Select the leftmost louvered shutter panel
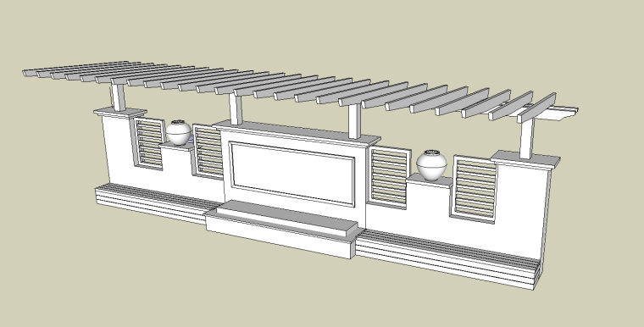This screenshot has height=327, width=644. (x=148, y=143)
